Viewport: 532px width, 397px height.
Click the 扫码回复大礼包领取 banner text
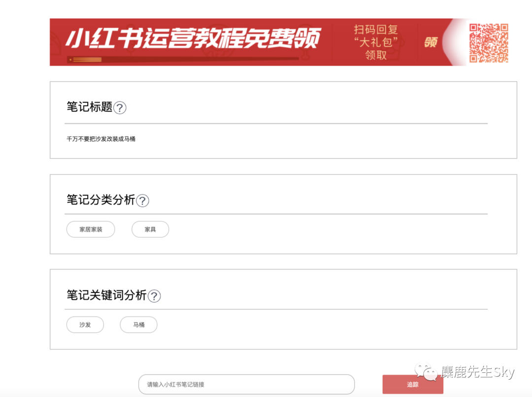tap(375, 42)
